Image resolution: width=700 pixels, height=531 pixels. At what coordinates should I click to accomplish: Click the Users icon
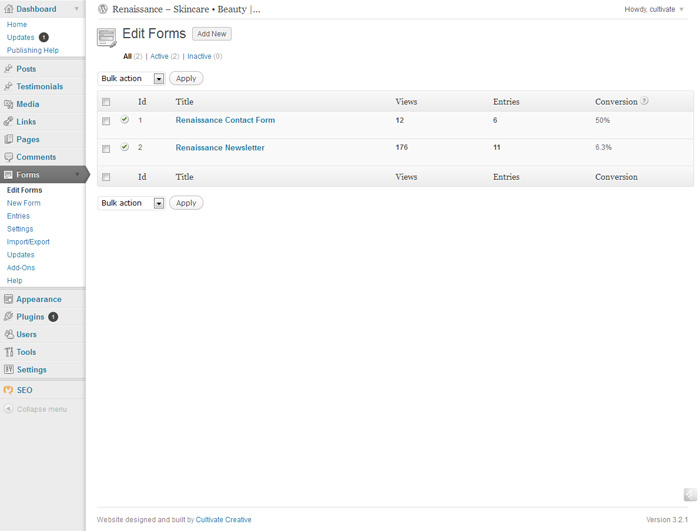(8, 334)
